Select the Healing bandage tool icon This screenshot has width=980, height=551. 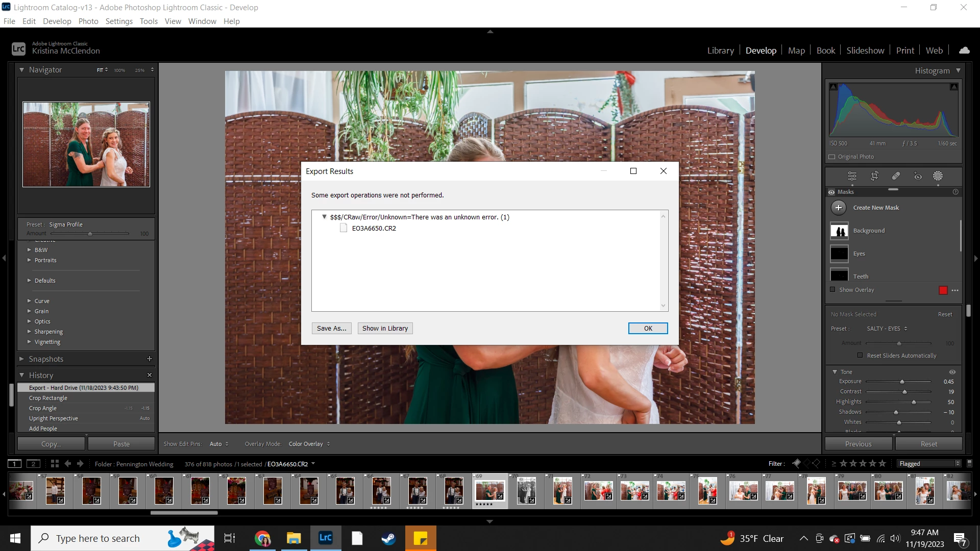pyautogui.click(x=896, y=176)
